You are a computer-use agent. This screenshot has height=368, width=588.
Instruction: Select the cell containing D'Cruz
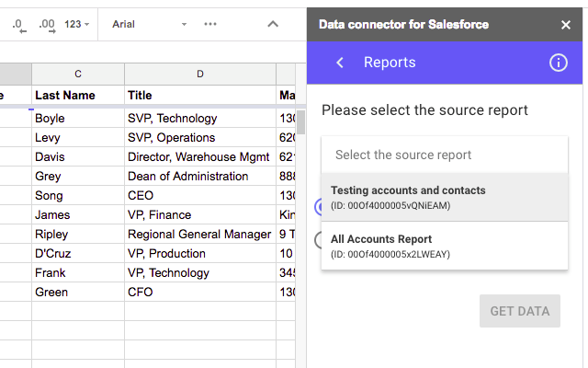(x=78, y=254)
